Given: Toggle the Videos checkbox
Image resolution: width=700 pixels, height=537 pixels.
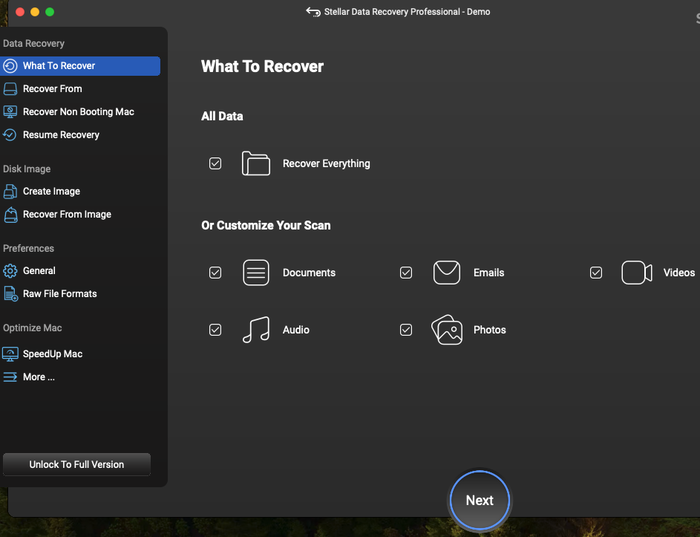Looking at the screenshot, I should (596, 273).
